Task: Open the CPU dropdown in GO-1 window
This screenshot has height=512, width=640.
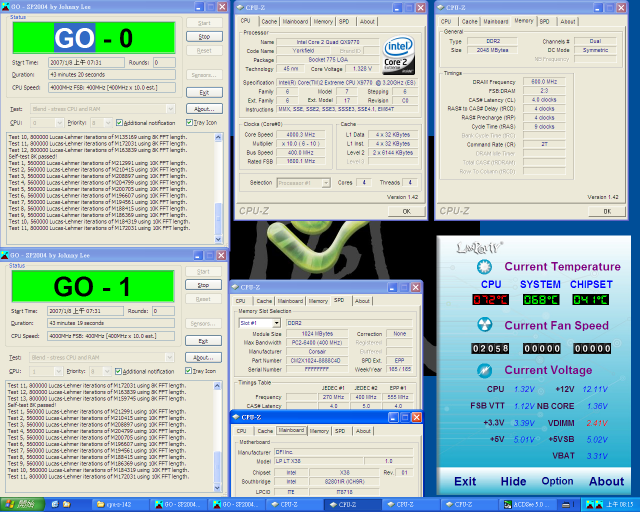Action: (x=59, y=371)
